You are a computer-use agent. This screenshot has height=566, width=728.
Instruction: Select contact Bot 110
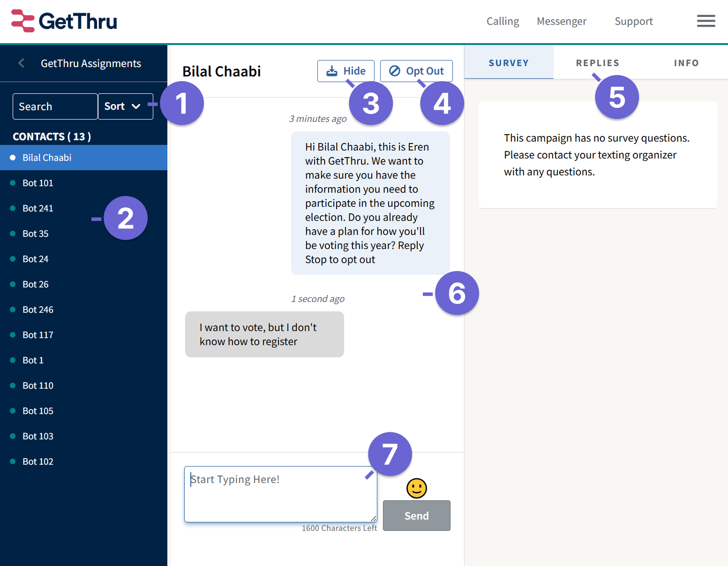point(83,385)
